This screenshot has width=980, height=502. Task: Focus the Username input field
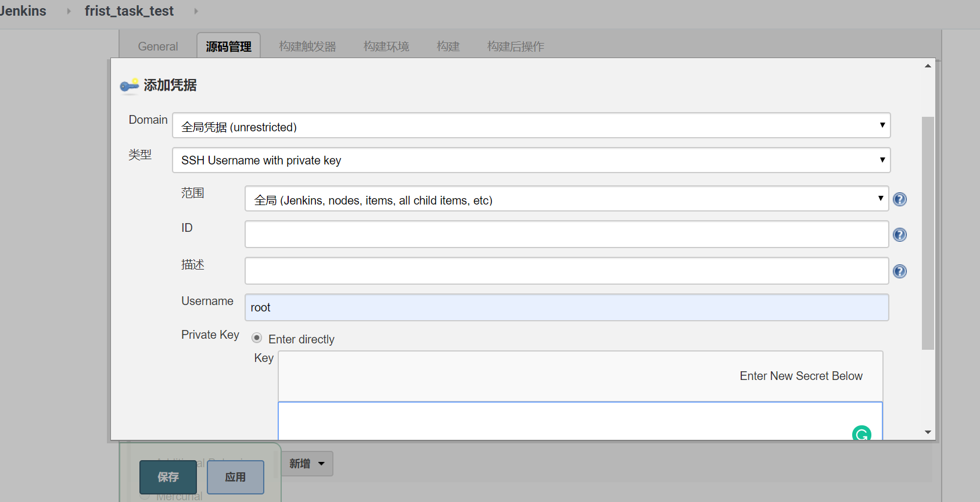(566, 307)
